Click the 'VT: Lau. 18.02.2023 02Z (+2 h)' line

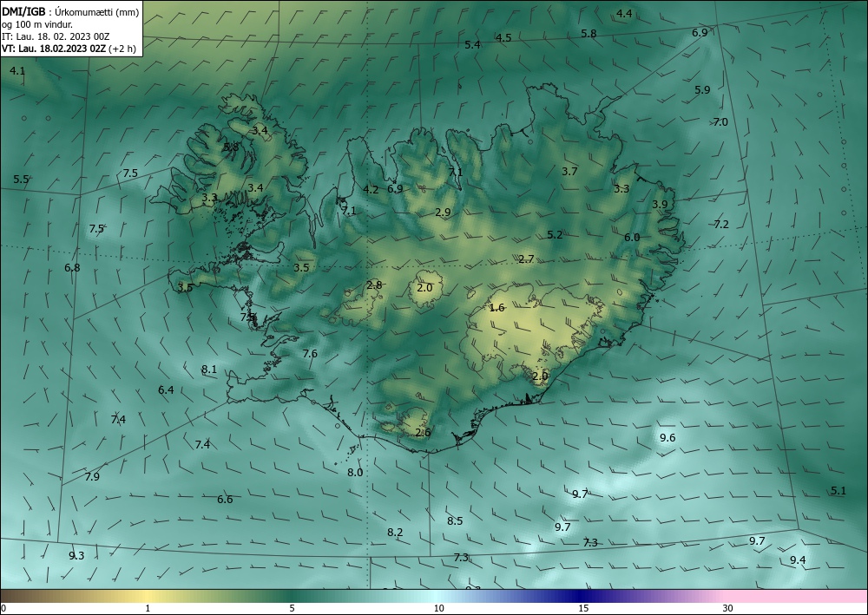click(x=68, y=49)
